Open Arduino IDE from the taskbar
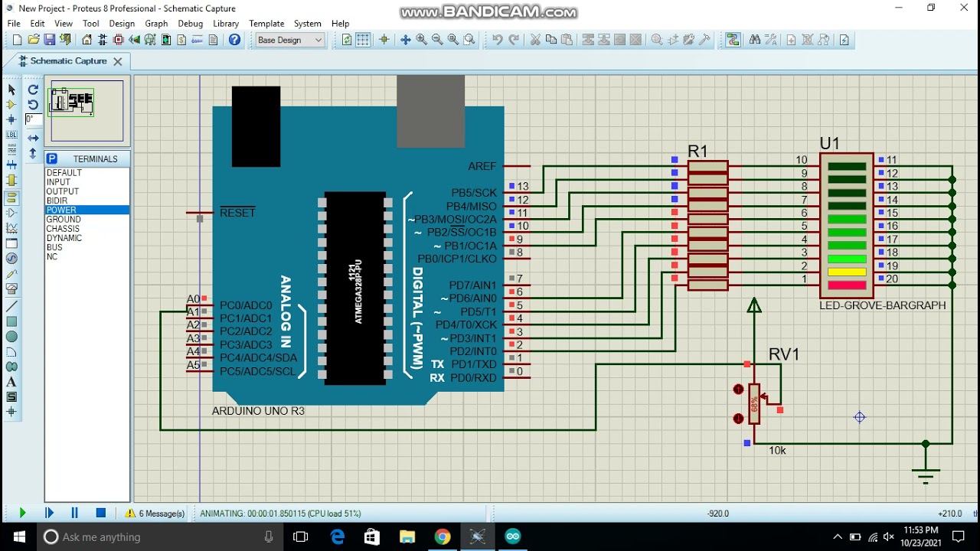The height and width of the screenshot is (551, 980). click(x=513, y=536)
